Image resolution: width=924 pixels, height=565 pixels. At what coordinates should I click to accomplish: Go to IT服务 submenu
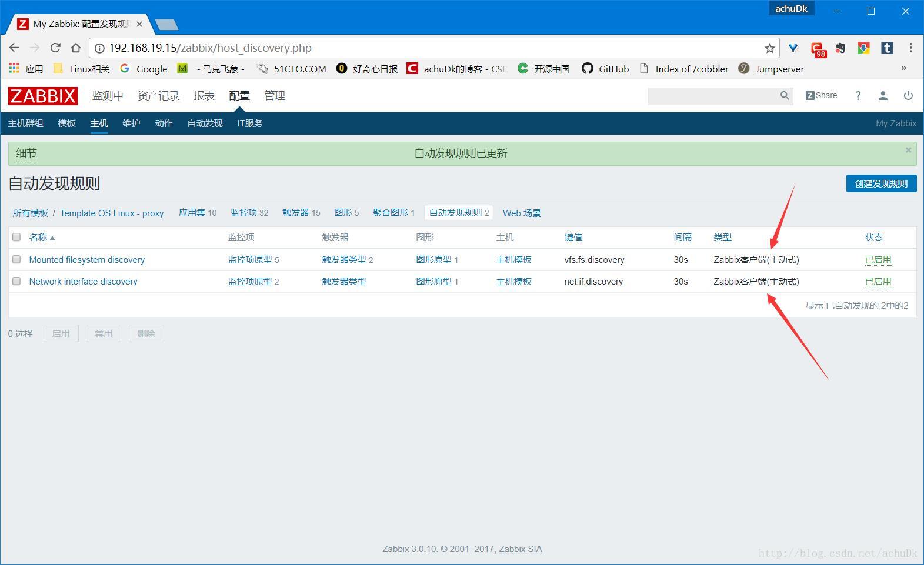pyautogui.click(x=250, y=123)
